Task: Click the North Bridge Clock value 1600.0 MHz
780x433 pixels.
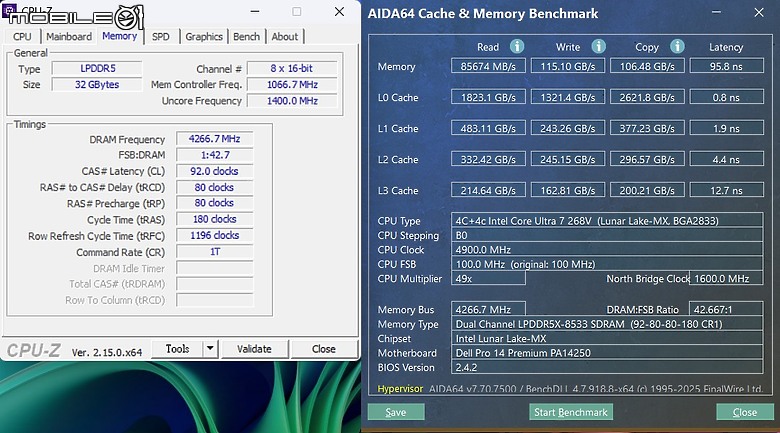Action: (x=726, y=278)
